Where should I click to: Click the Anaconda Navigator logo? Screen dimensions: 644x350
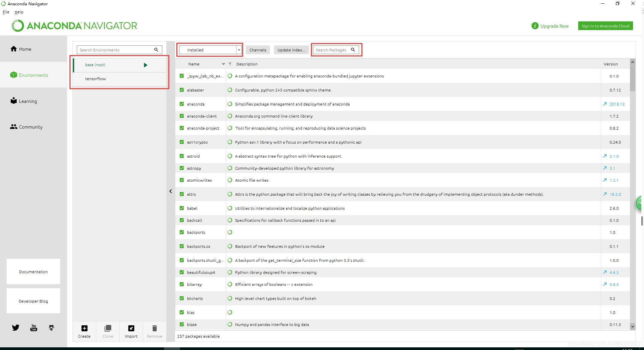click(x=74, y=26)
